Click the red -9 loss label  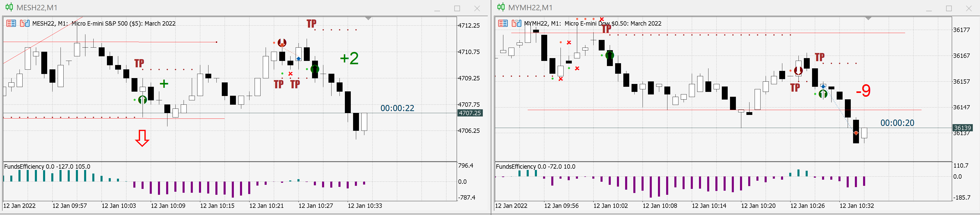pos(863,91)
